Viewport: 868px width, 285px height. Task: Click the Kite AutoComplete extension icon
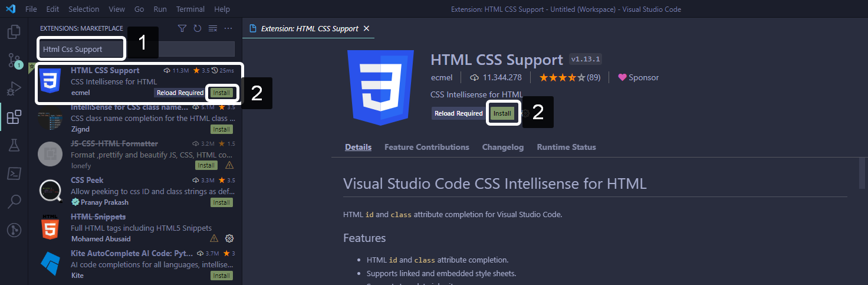click(x=50, y=264)
